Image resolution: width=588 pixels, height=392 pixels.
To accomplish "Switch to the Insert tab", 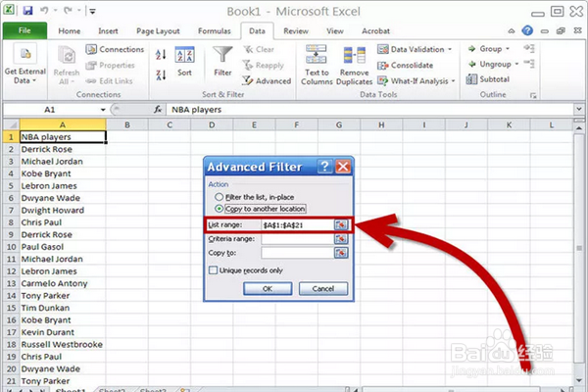I will pyautogui.click(x=108, y=31).
